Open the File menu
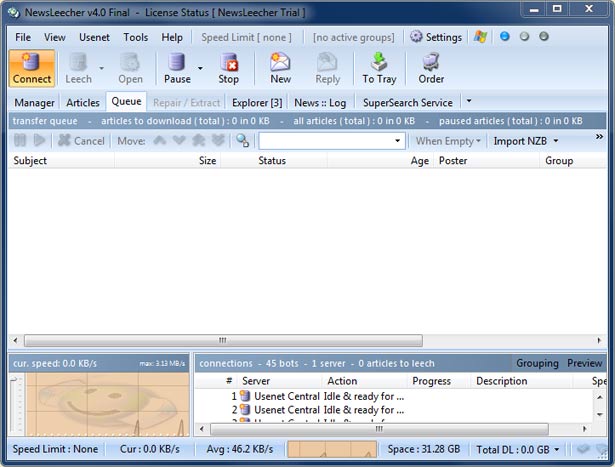615x467 pixels. point(23,37)
